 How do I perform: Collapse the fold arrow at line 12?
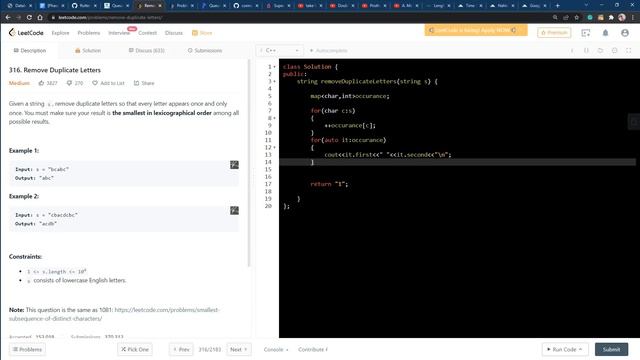(x=274, y=147)
